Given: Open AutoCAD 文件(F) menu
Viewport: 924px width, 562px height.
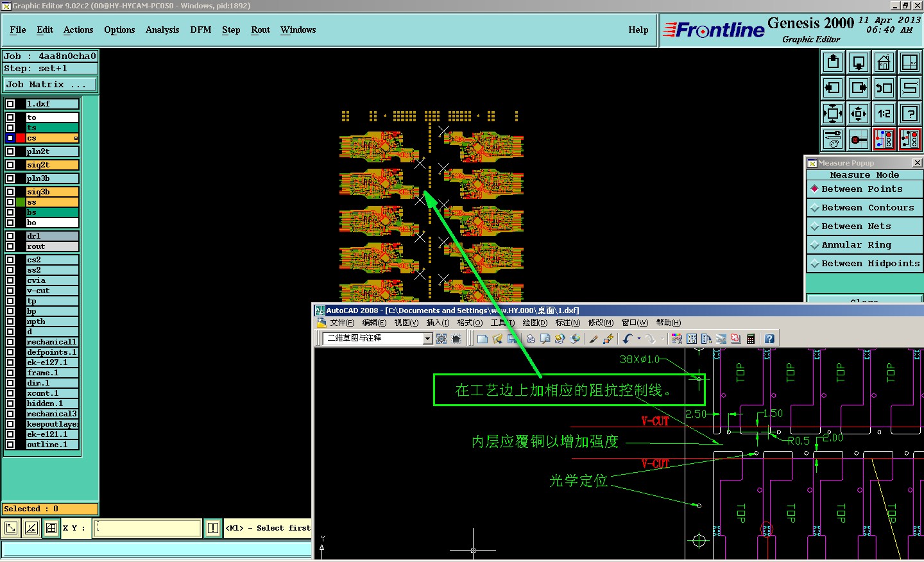Looking at the screenshot, I should (x=342, y=323).
